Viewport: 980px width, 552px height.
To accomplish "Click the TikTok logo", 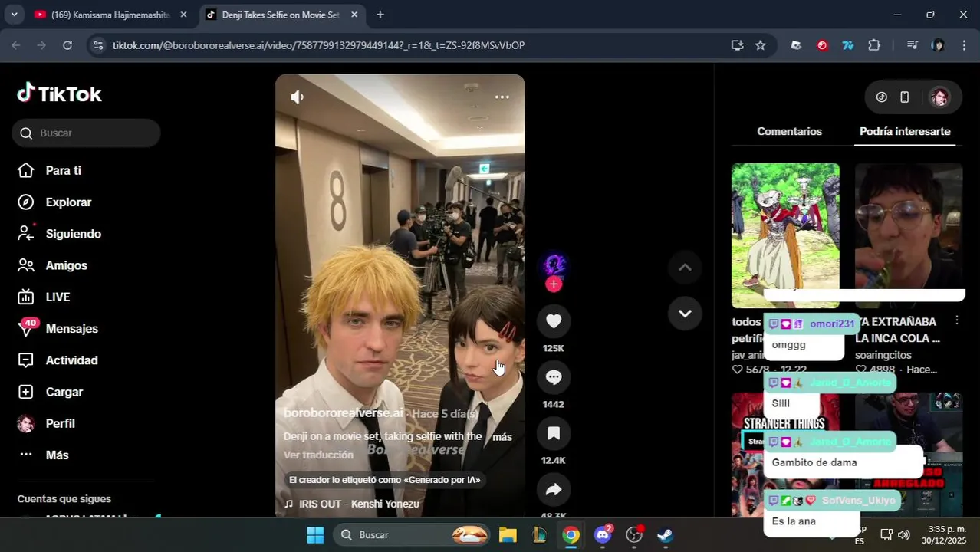I will pyautogui.click(x=60, y=94).
